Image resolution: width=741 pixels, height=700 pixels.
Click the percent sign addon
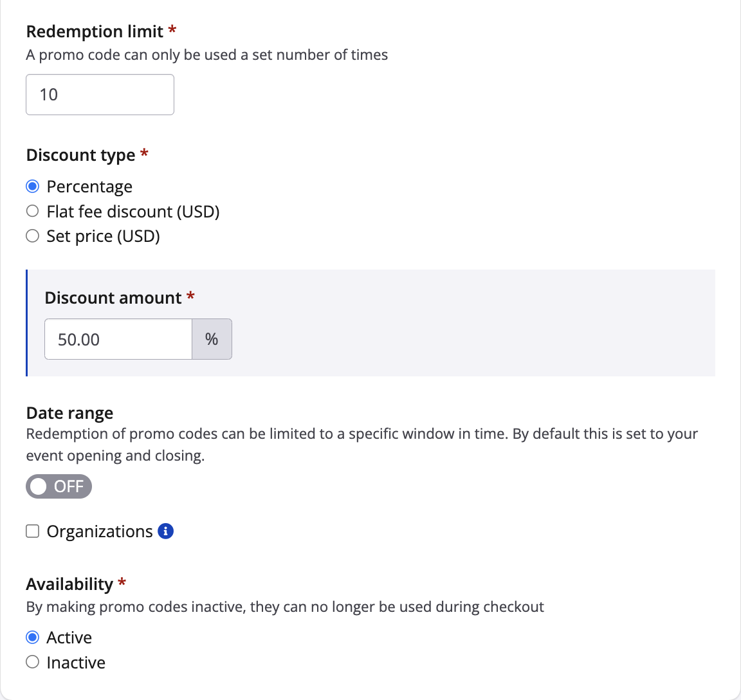(x=212, y=339)
